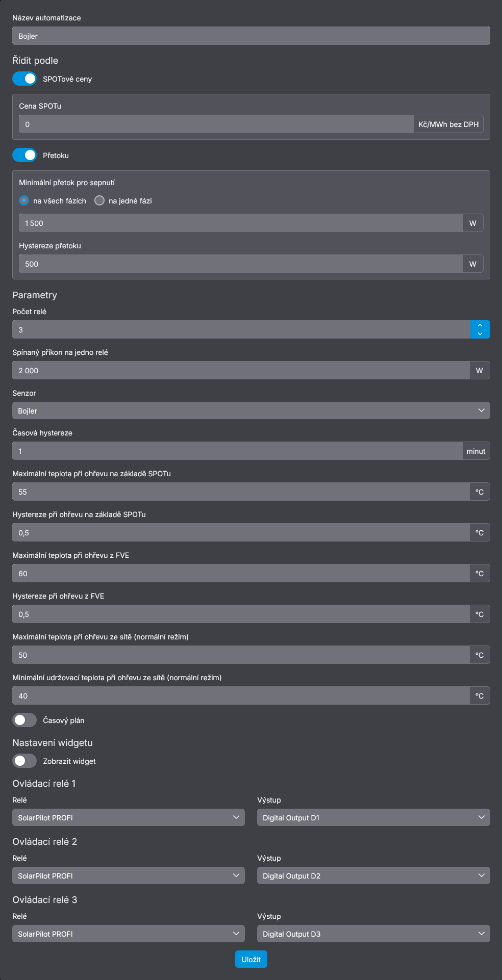This screenshot has height=980, width=502.
Task: Select the 'na všech fázích' radio button
Action: click(24, 201)
